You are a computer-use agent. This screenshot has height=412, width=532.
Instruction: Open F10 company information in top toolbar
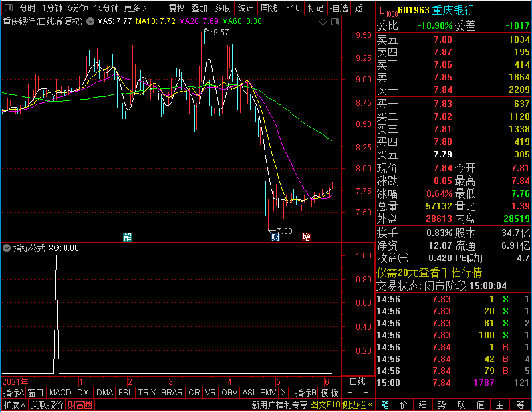click(x=293, y=8)
